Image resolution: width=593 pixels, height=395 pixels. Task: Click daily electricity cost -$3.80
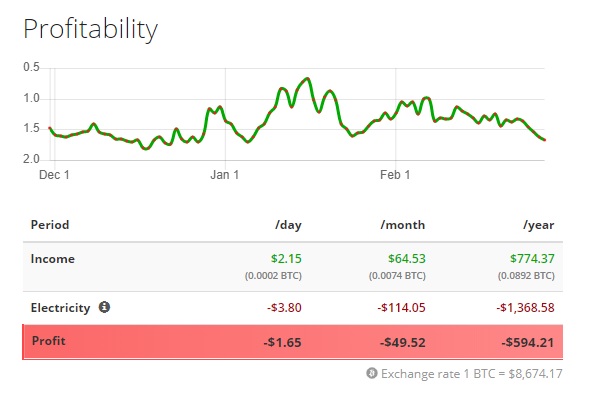pos(284,308)
